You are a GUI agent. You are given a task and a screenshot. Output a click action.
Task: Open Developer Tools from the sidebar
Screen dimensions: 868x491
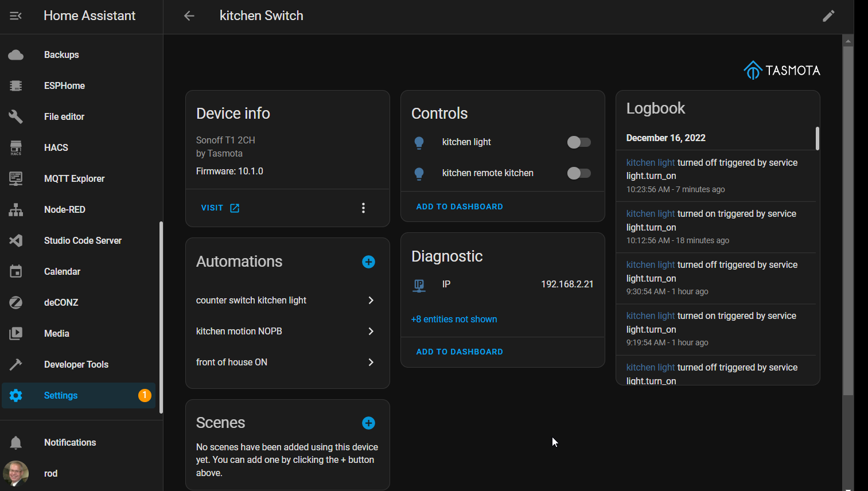[76, 364]
